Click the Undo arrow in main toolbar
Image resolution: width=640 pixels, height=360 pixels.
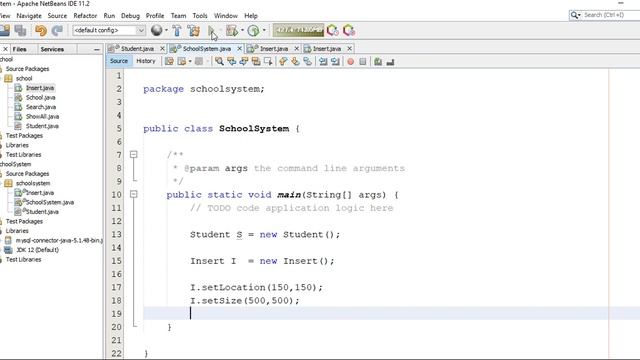point(40,31)
